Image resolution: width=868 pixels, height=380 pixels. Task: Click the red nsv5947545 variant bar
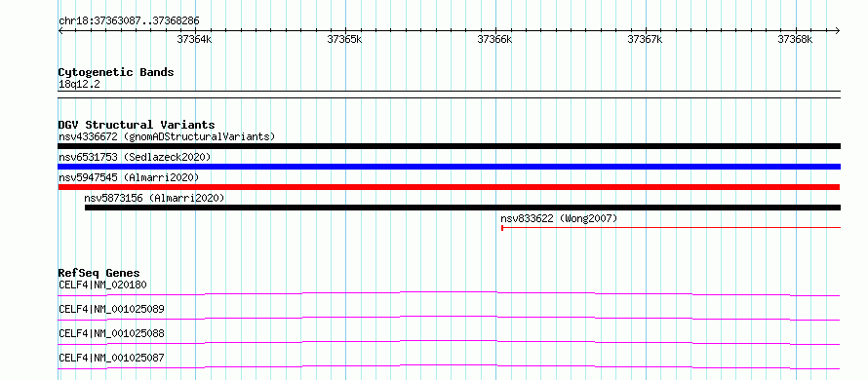click(x=449, y=187)
